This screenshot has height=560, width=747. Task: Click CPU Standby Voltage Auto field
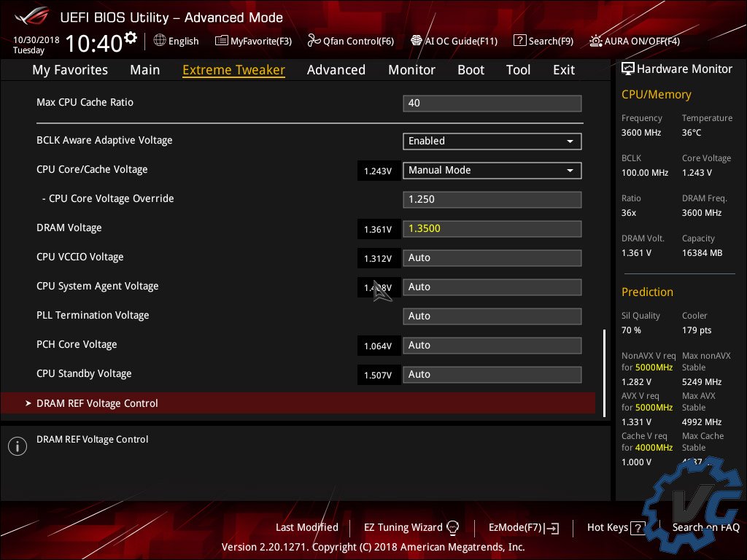(492, 374)
